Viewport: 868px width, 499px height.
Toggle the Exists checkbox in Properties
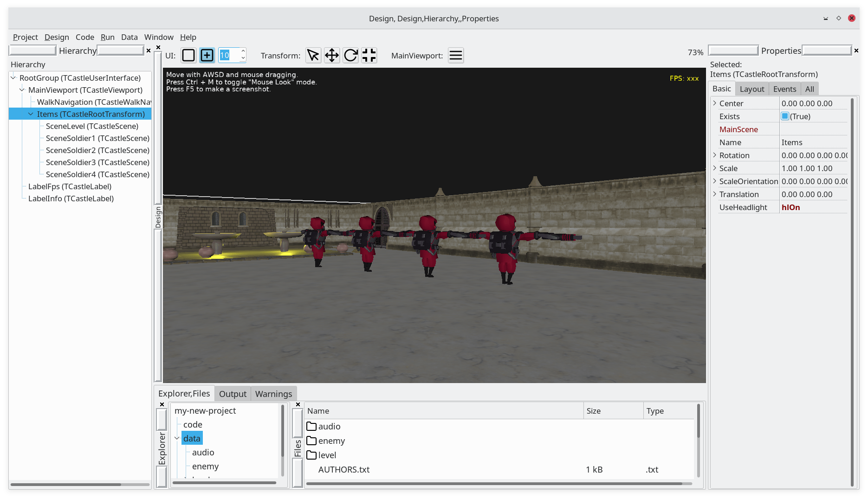tap(784, 116)
